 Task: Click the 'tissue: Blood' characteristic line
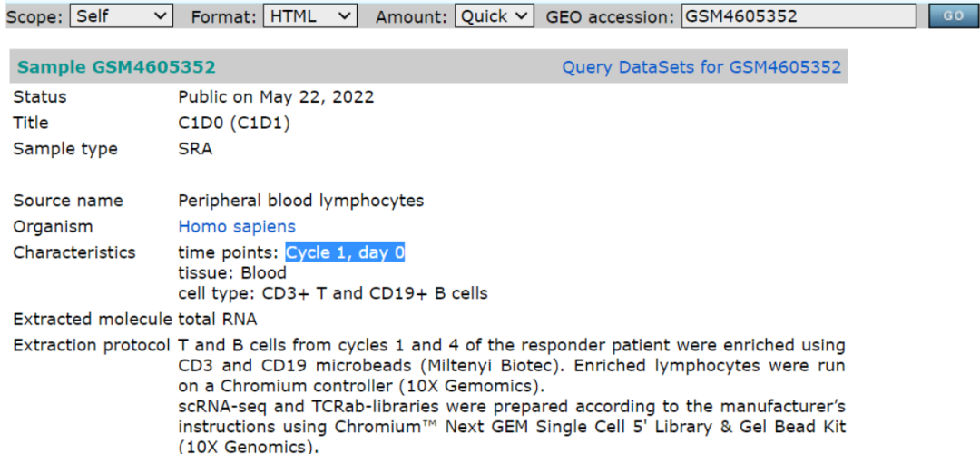(231, 272)
